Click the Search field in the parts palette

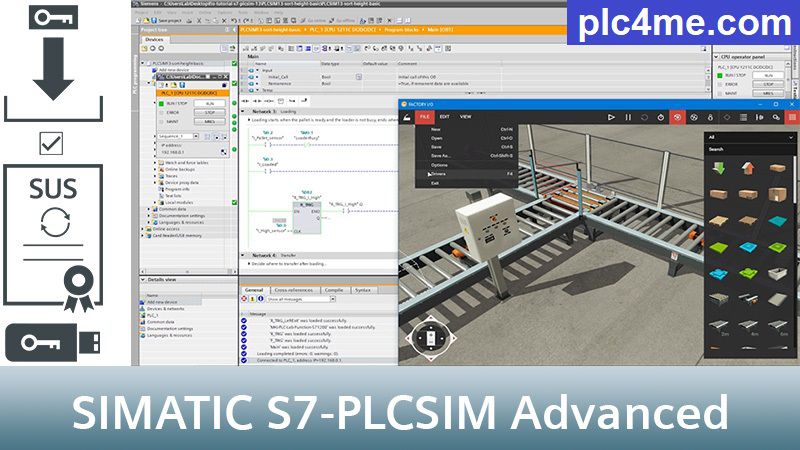coord(750,150)
